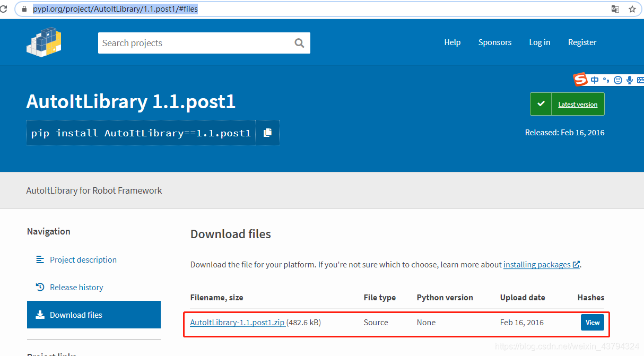Click the padlock site info icon
Image resolution: width=644 pixels, height=356 pixels.
(x=23, y=9)
